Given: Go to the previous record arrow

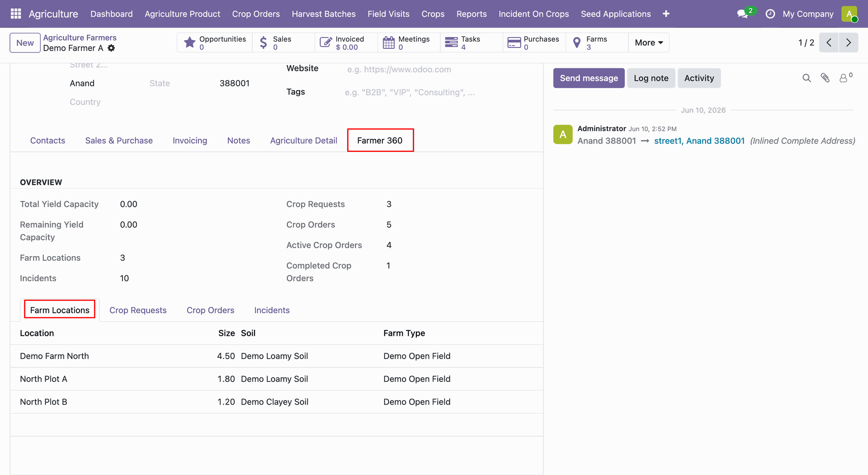Looking at the screenshot, I should click(829, 42).
